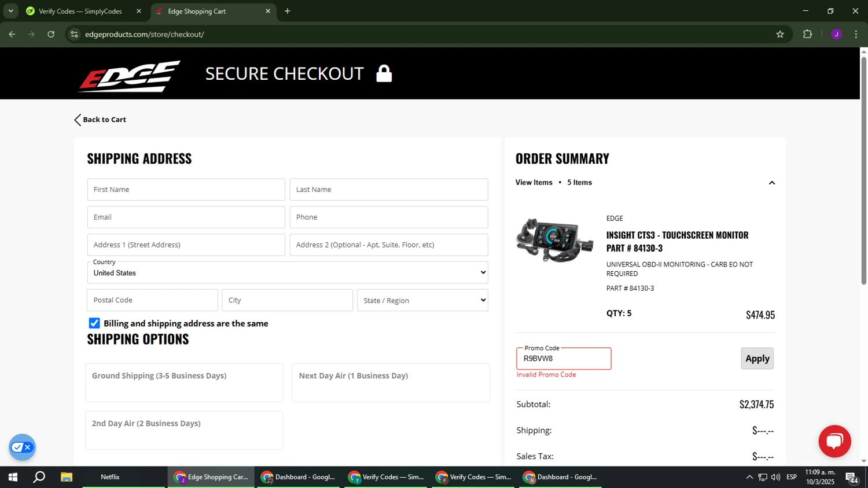
Task: Click the Address 1 street address field
Action: (x=186, y=245)
